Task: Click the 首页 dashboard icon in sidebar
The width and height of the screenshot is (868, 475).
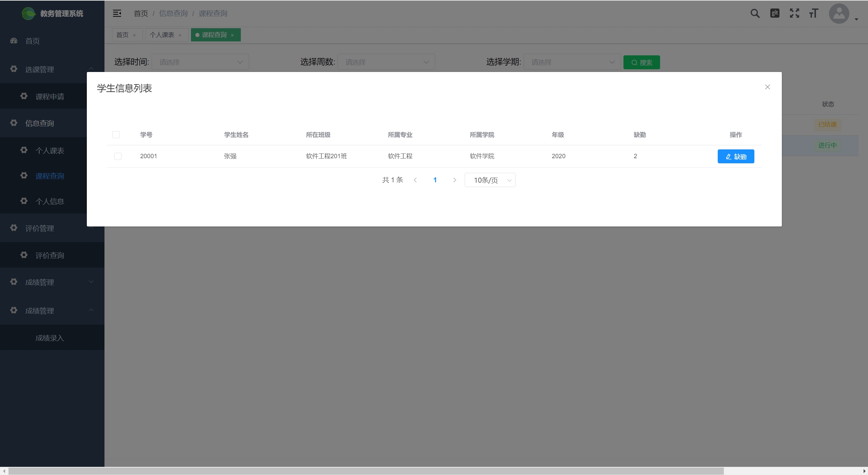Action: click(x=14, y=41)
